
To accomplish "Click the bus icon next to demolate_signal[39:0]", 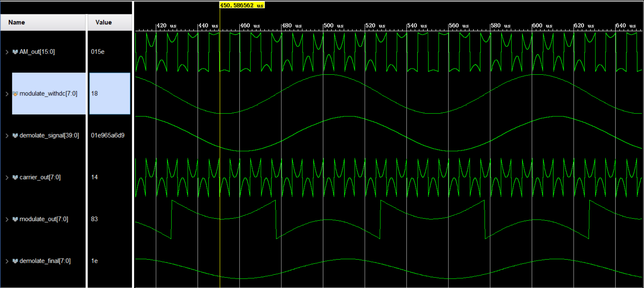I will click(x=15, y=136).
